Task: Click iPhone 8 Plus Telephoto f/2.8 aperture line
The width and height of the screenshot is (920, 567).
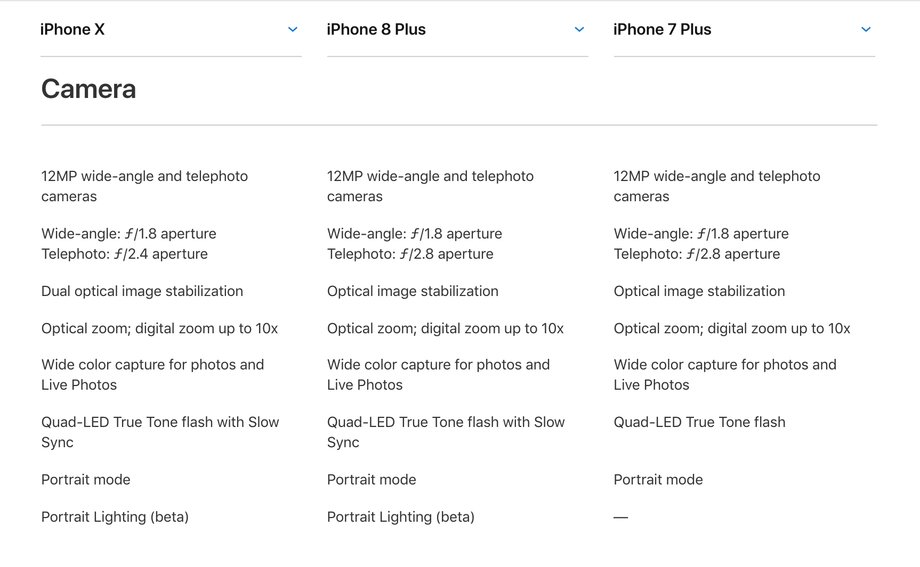Action: pos(410,254)
